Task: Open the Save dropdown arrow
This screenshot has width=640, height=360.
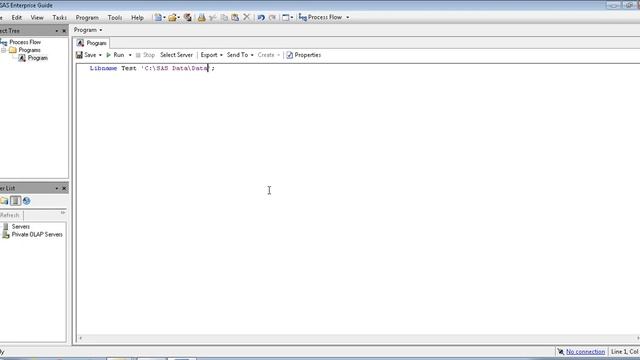Action: (x=100, y=55)
